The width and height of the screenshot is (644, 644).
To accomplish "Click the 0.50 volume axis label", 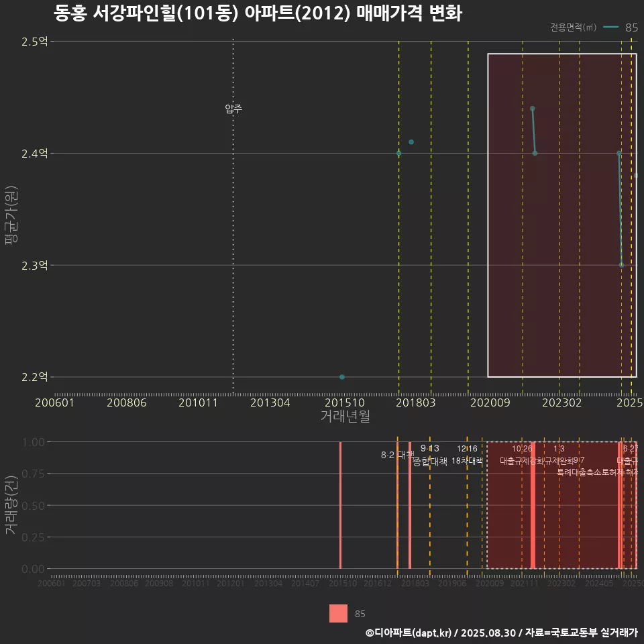I will [x=33, y=506].
